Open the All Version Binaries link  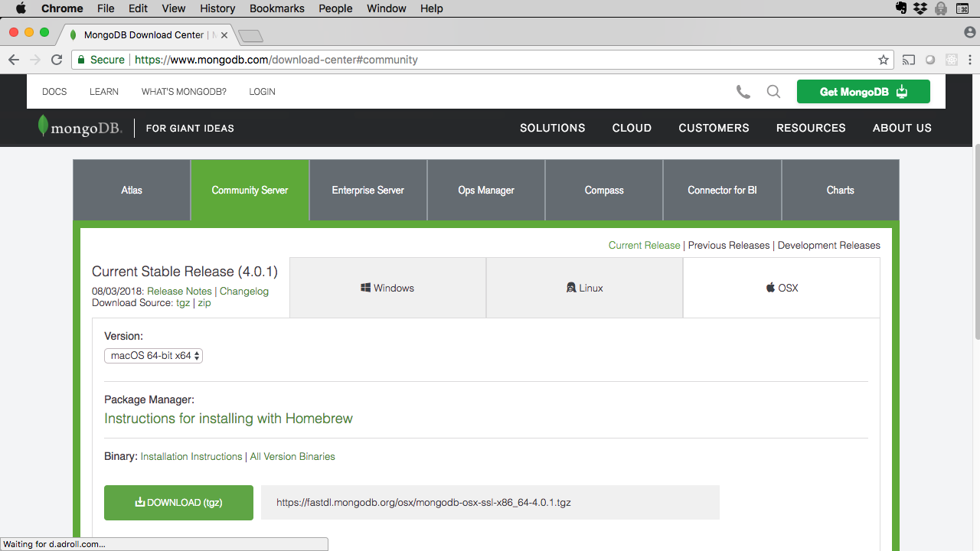pyautogui.click(x=292, y=457)
